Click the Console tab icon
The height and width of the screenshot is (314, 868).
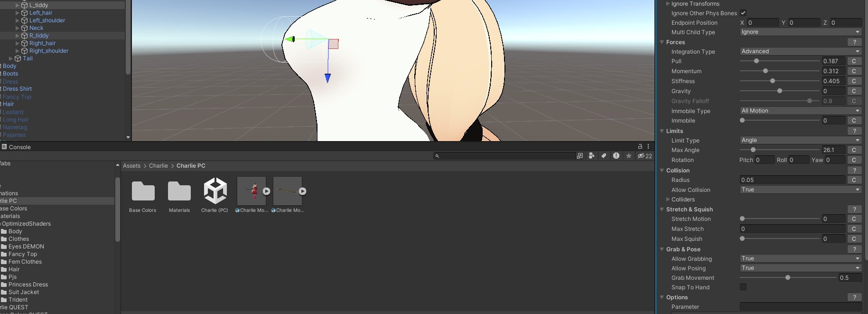pos(4,147)
